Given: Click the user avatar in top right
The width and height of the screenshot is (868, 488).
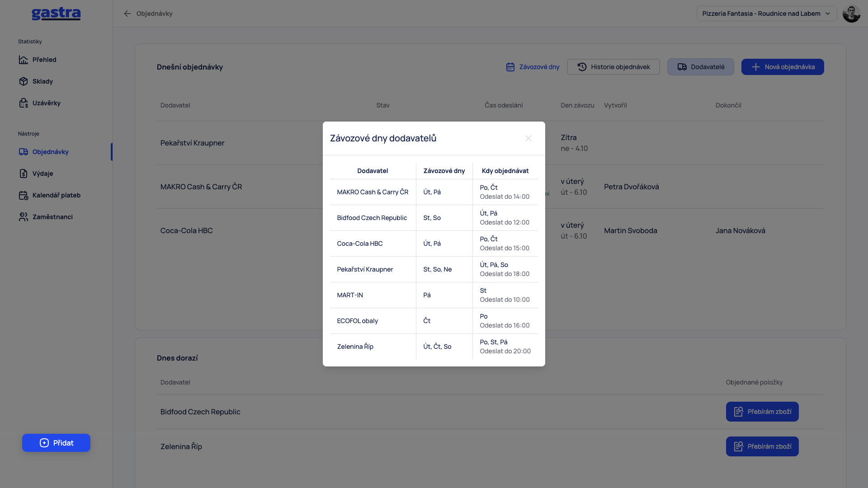Looking at the screenshot, I should pyautogui.click(x=851, y=14).
